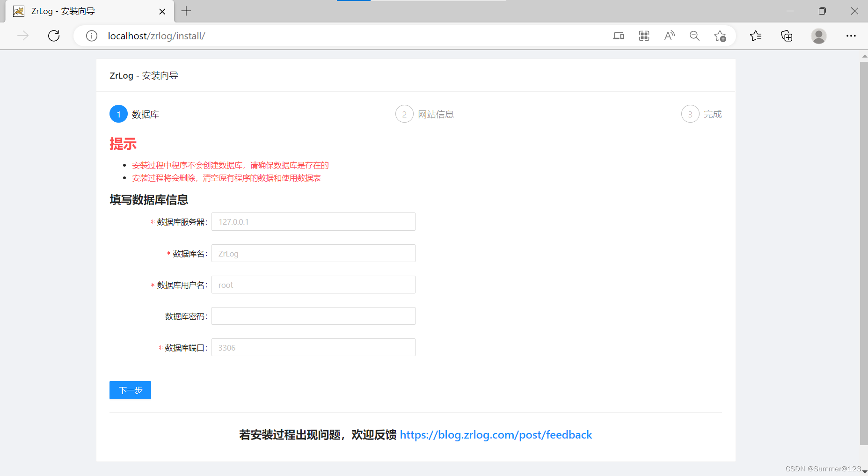This screenshot has height=476, width=868.
Task: Click the scrollbar down arrow
Action: [x=864, y=472]
